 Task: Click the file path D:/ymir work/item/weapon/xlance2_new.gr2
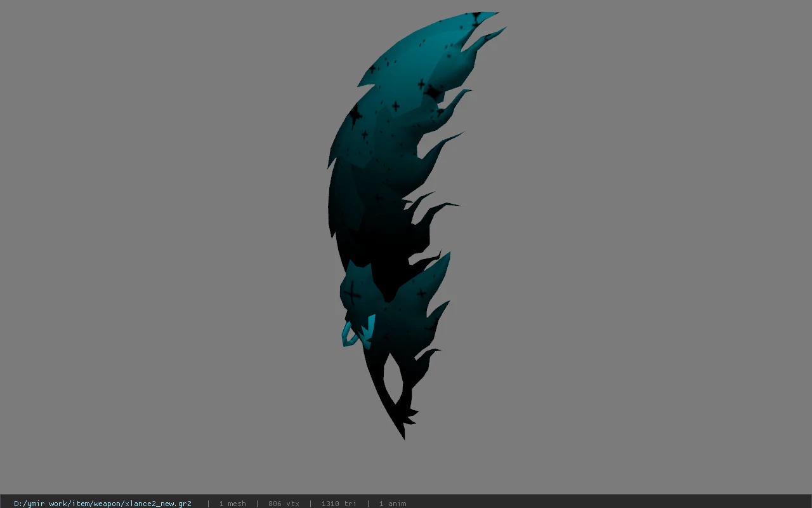103,504
